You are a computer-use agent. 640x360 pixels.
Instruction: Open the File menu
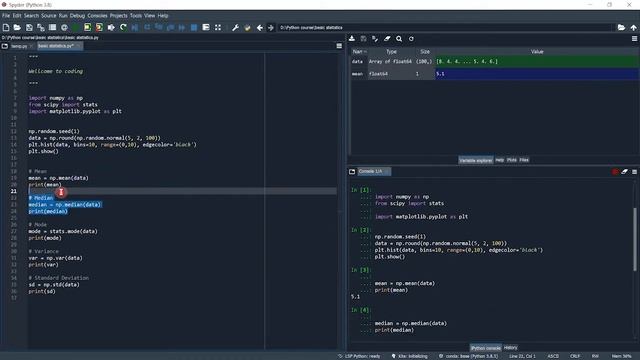[6, 16]
